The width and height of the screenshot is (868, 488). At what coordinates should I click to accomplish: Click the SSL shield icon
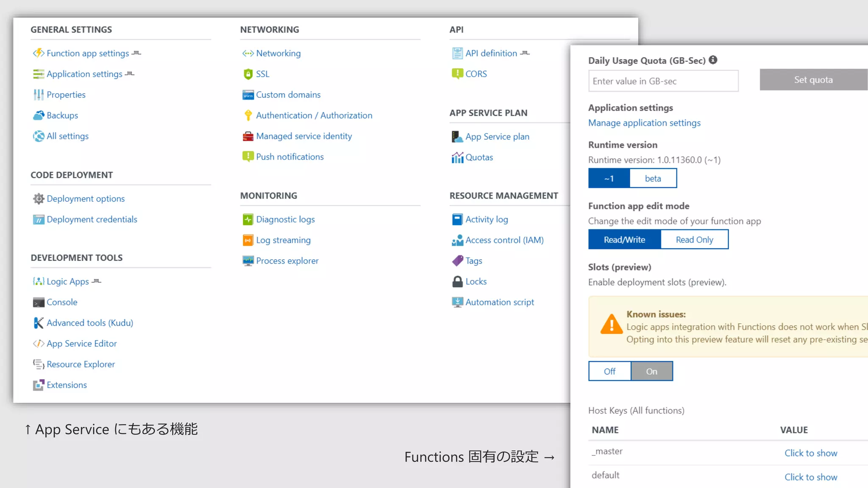[x=248, y=74]
